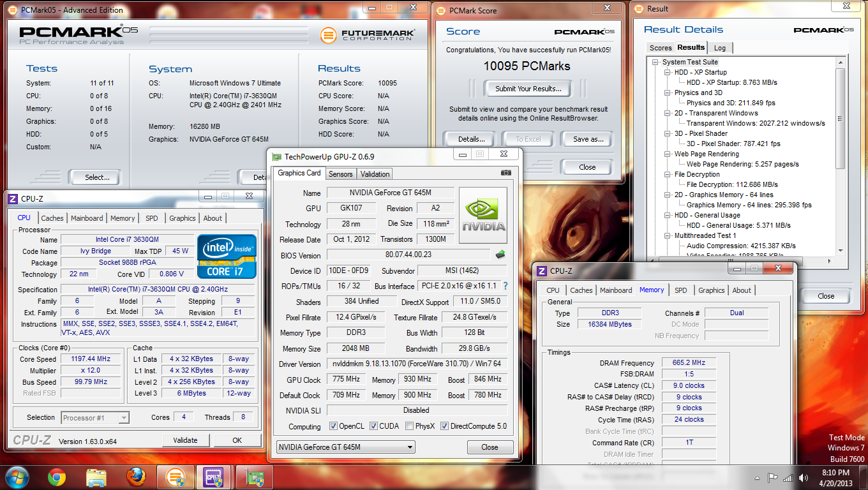Viewport: 868px width, 490px height.
Task: Switch to the Sensors tab in GPU-Z
Action: click(340, 174)
